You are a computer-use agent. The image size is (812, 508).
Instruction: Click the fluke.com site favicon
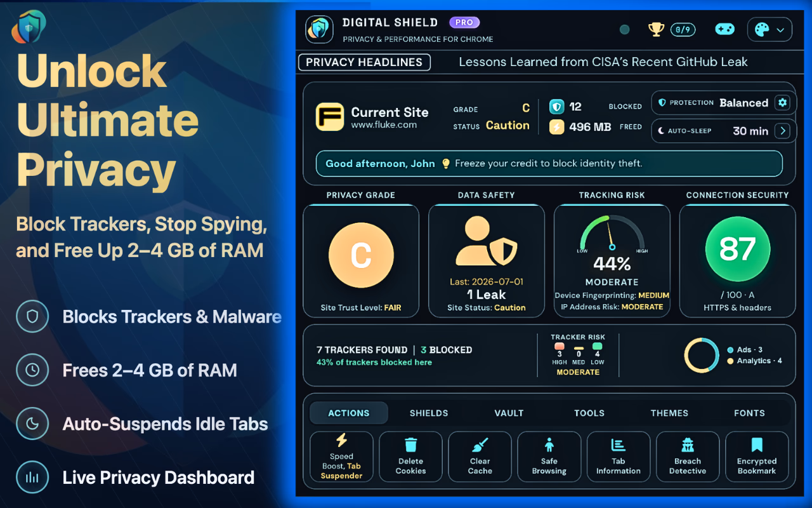coord(330,117)
